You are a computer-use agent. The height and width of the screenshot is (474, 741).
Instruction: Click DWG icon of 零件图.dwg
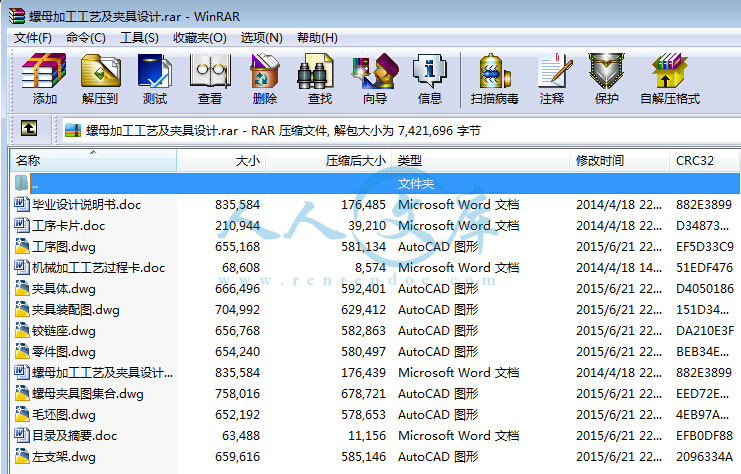(x=22, y=351)
